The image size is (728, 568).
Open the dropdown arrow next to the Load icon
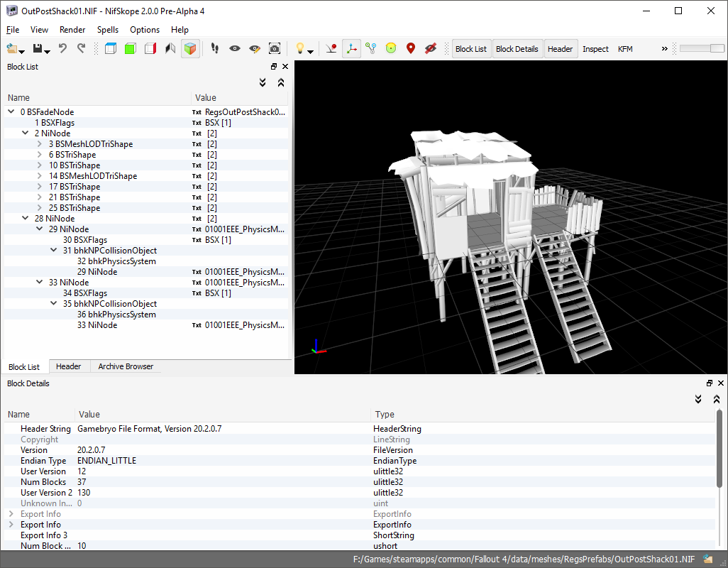pyautogui.click(x=22, y=52)
